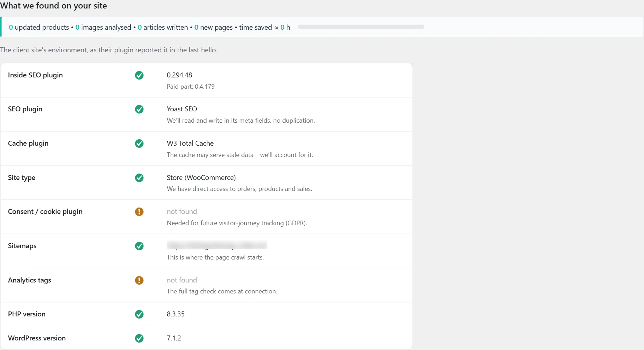The height and width of the screenshot is (350, 644).
Task: Click the 'time saved ≈ 0 h' stat
Action: point(265,27)
